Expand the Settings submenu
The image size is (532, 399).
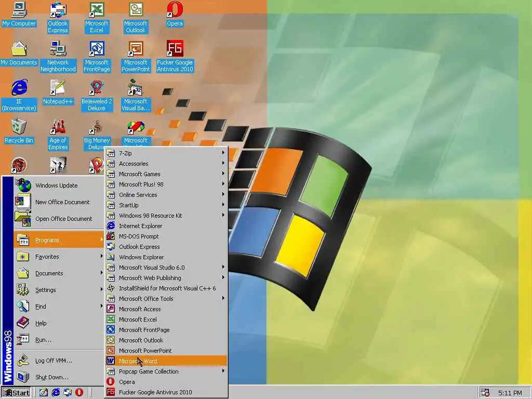tap(59, 290)
